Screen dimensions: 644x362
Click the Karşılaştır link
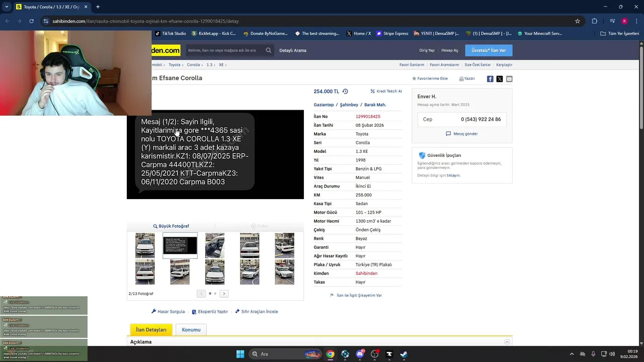click(504, 65)
